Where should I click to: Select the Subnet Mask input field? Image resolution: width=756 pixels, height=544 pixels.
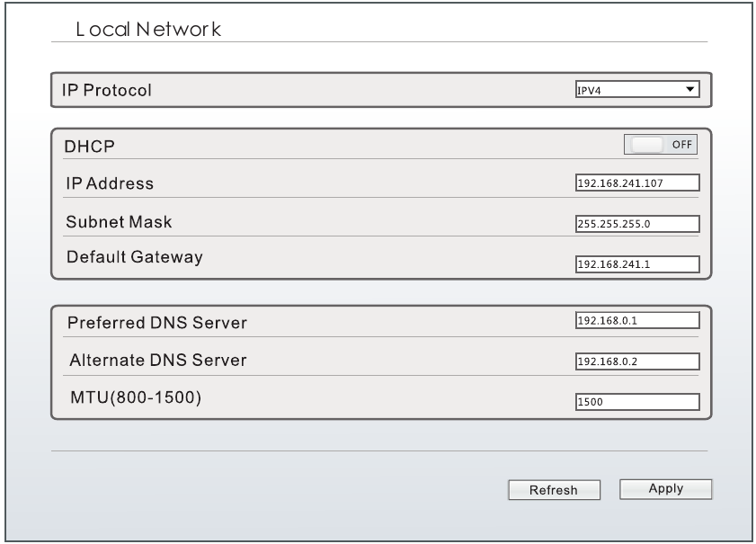pyautogui.click(x=637, y=223)
